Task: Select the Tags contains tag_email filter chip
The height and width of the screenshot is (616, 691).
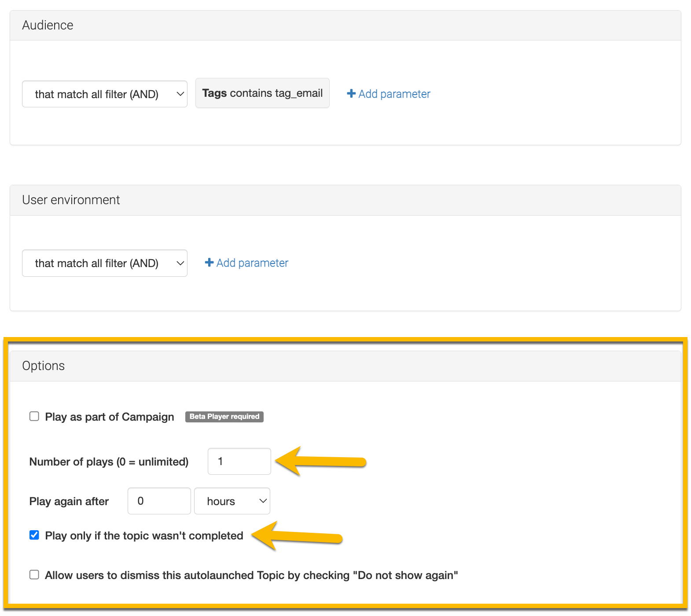Action: [x=262, y=93]
